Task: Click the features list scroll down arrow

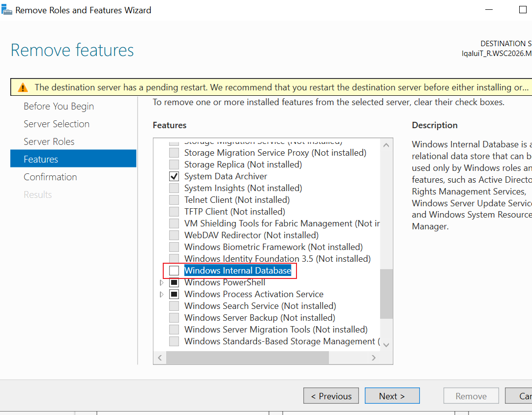Action: (x=386, y=345)
